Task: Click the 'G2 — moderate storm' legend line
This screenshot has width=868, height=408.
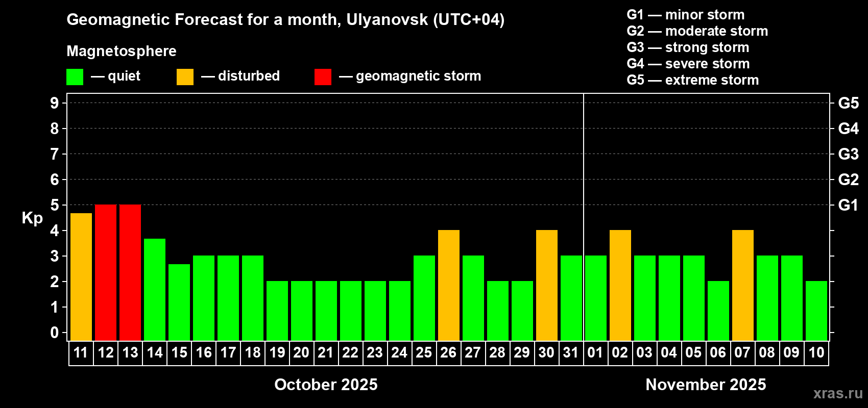Action: 697,31
